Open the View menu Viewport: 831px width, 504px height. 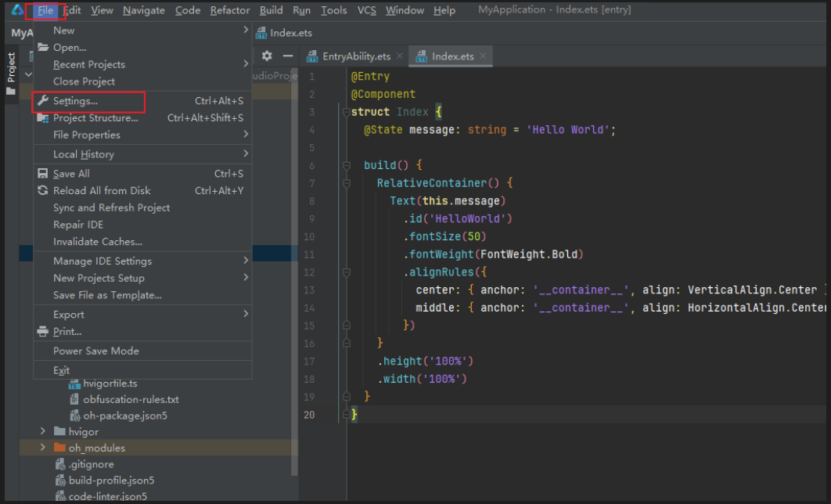tap(102, 11)
